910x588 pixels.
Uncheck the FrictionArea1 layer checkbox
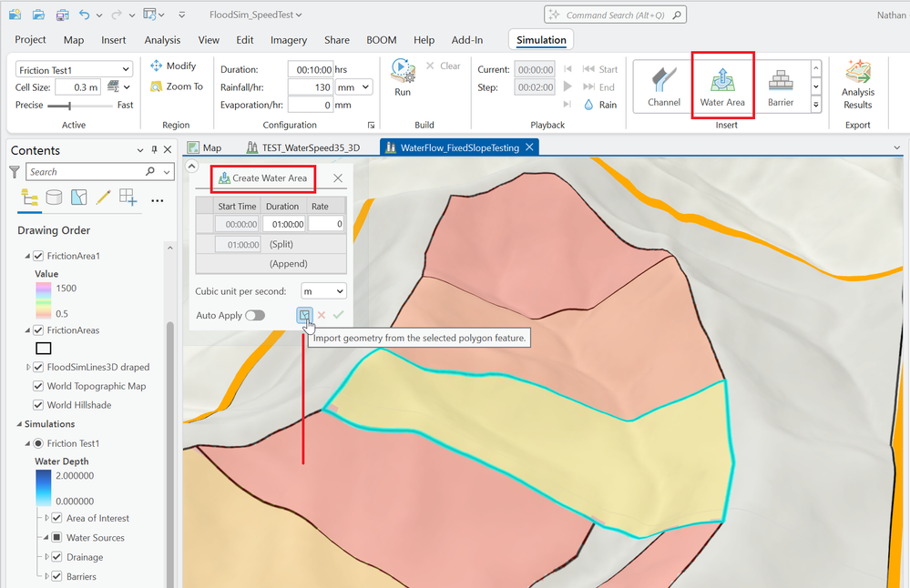38,256
